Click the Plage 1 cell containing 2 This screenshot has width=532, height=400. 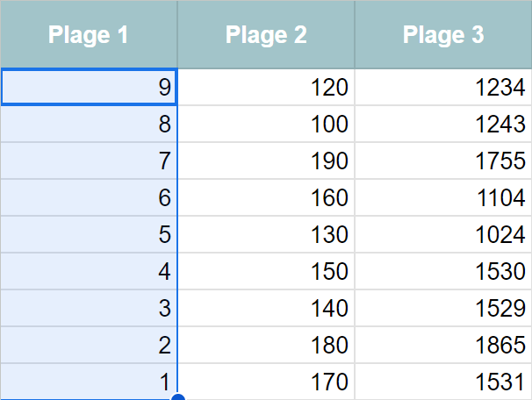(89, 345)
